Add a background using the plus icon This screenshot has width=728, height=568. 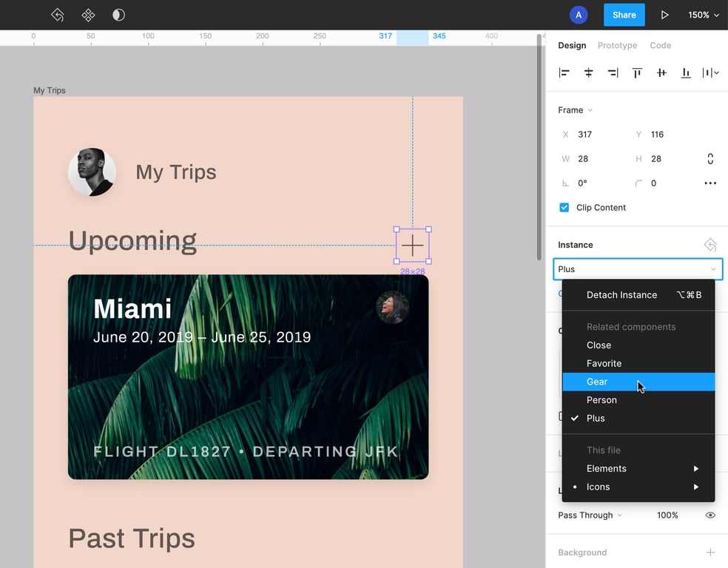click(x=710, y=552)
